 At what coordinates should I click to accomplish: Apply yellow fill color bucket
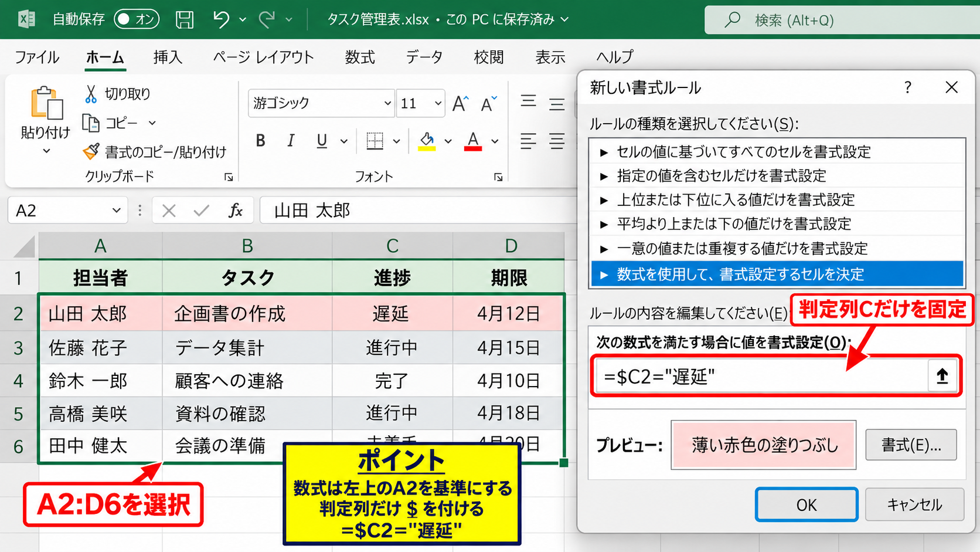tap(427, 141)
